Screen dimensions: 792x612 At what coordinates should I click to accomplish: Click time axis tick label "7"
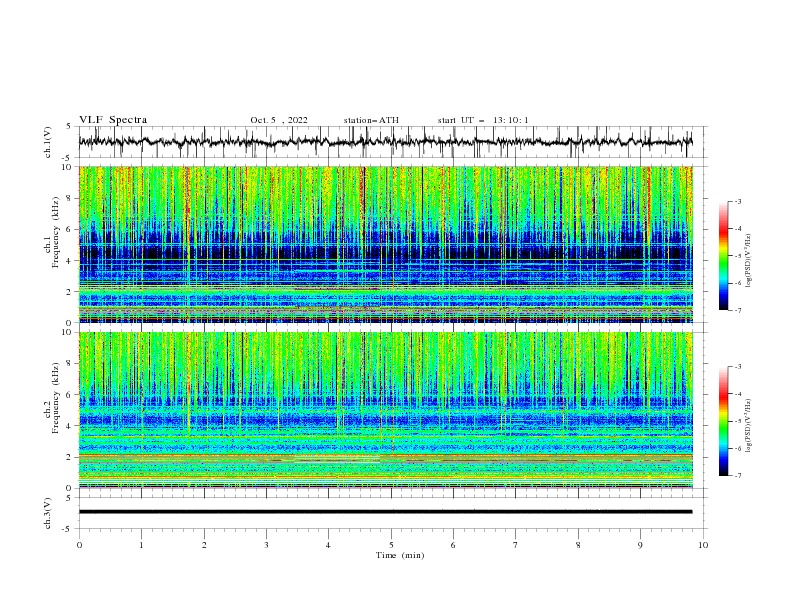point(516,545)
